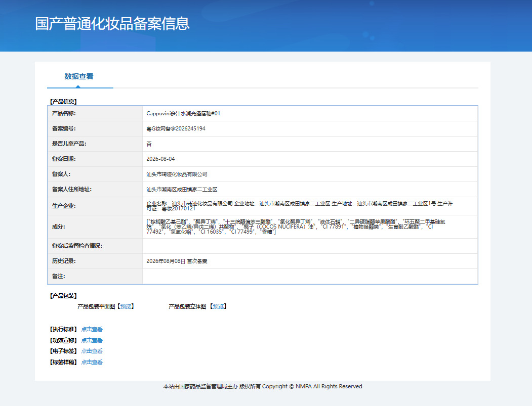The width and height of the screenshot is (532, 406).
Task: Open 电子标签 点击查看 link
Action: (92, 351)
